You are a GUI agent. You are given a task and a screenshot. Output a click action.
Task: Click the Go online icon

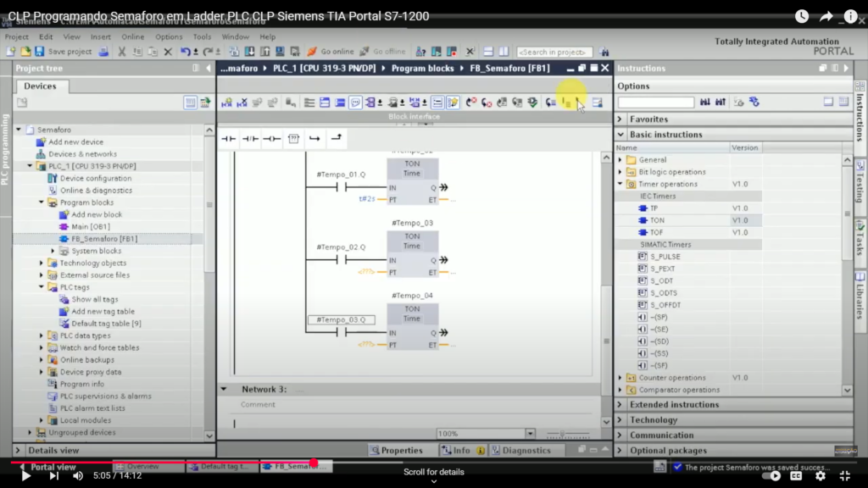pyautogui.click(x=312, y=52)
